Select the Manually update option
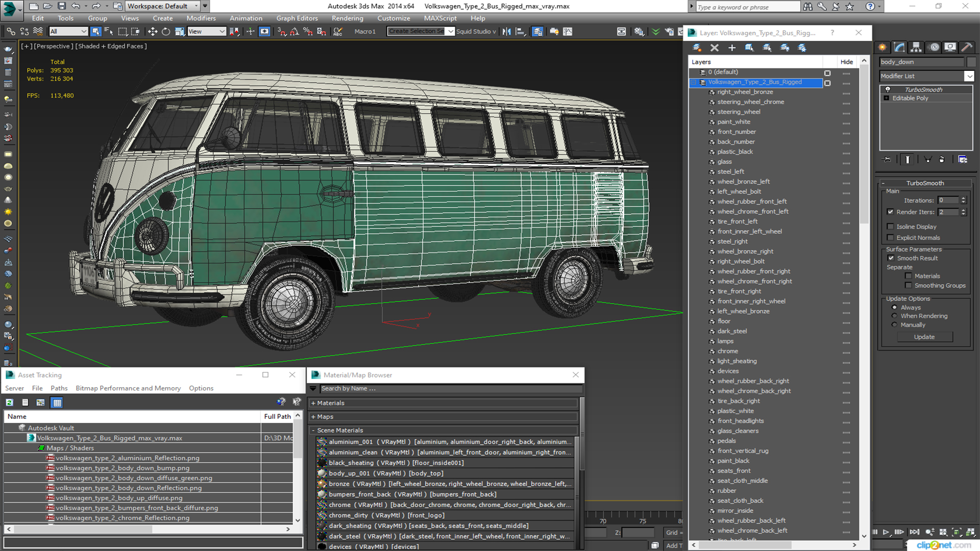The width and height of the screenshot is (980, 551). [x=894, y=325]
